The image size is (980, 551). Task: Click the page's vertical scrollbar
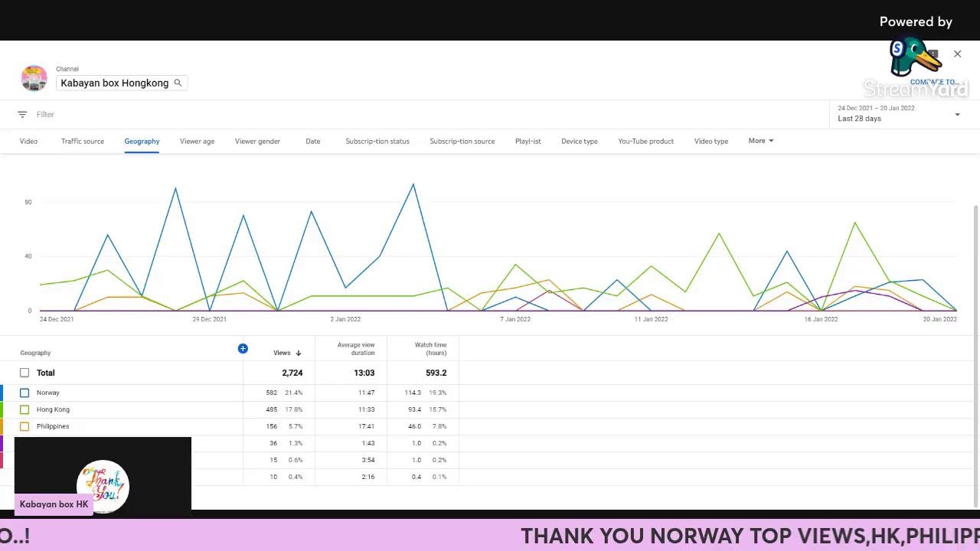975,356
